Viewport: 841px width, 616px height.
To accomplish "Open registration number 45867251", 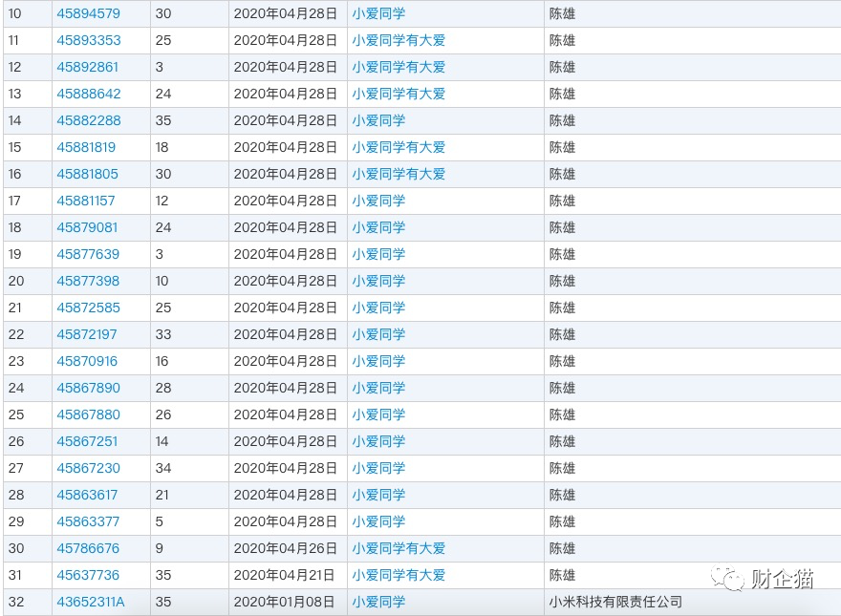I will (x=87, y=442).
